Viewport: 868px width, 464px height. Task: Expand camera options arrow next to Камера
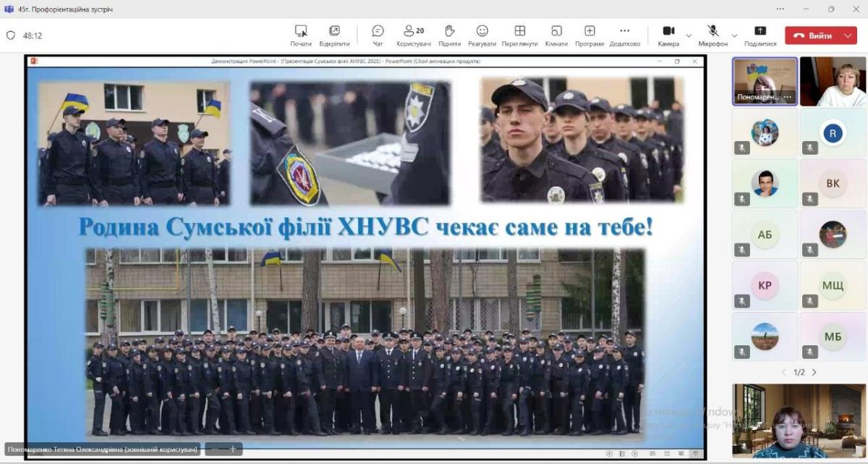(689, 35)
